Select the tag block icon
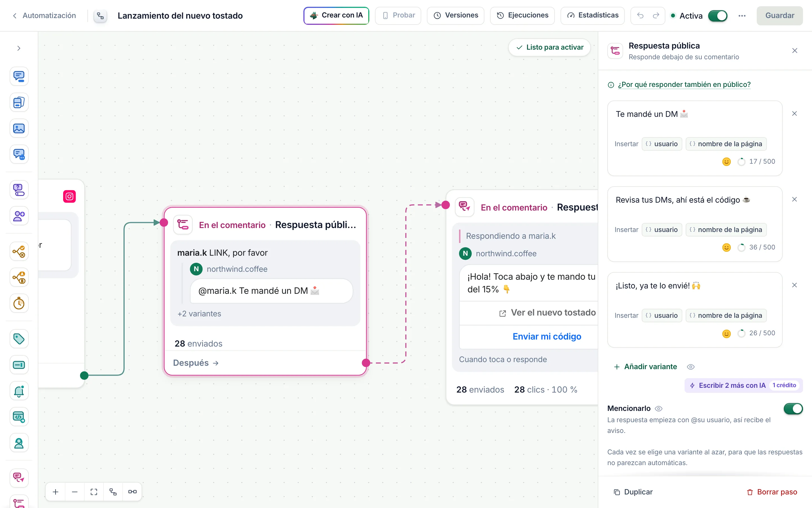 point(19,339)
